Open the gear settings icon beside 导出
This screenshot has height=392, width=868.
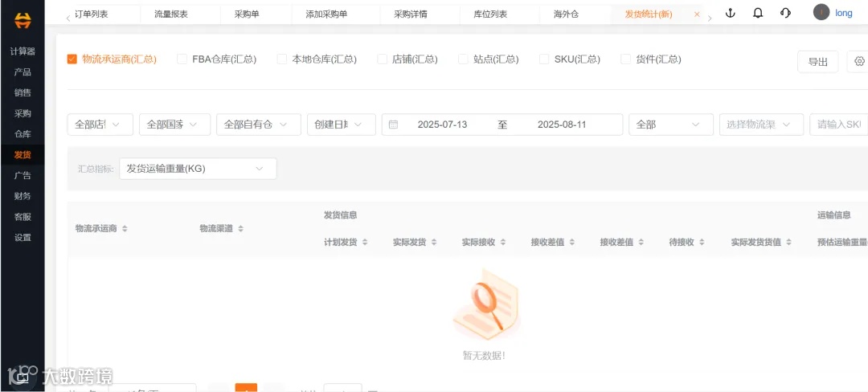pyautogui.click(x=859, y=61)
